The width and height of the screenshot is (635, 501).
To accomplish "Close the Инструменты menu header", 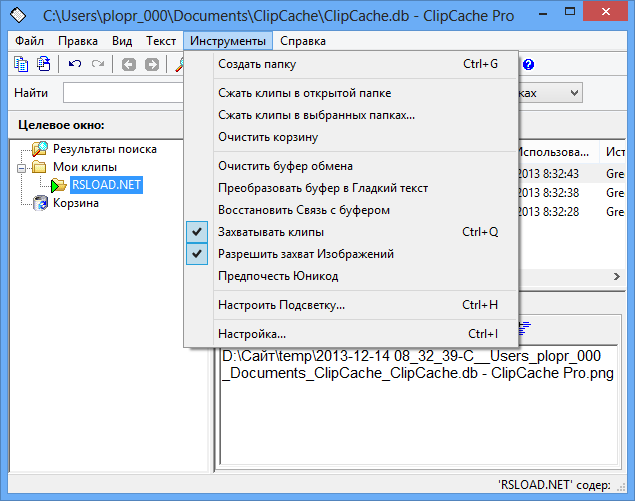I will click(x=228, y=41).
